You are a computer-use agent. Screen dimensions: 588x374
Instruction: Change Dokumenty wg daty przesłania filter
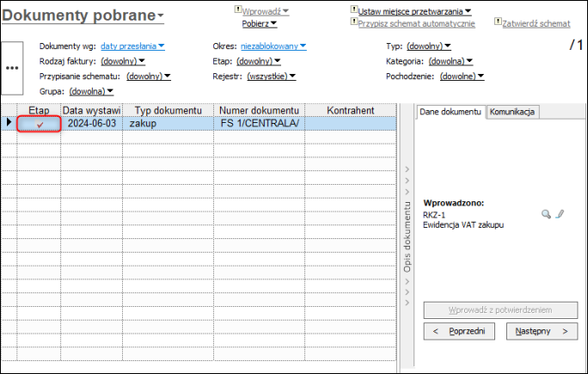132,46
